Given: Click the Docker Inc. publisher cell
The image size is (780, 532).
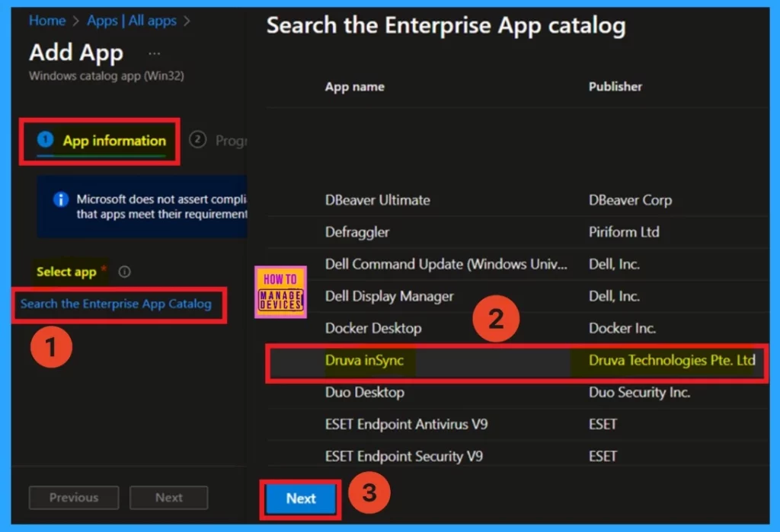Looking at the screenshot, I should point(622,328).
